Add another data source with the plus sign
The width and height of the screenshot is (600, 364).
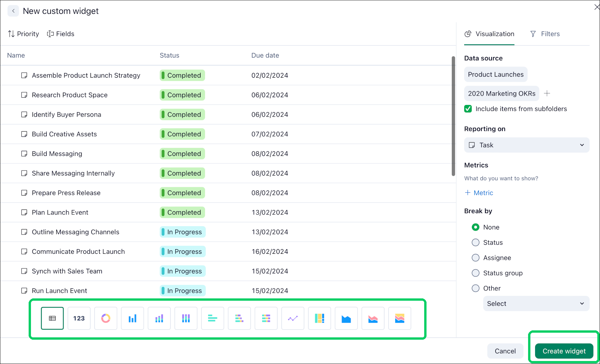547,93
